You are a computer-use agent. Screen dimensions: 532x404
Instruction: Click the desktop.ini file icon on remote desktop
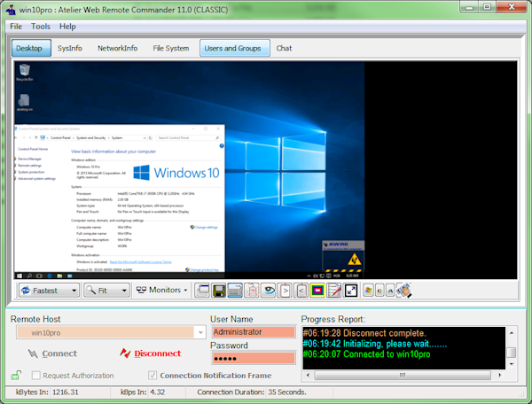click(x=25, y=103)
